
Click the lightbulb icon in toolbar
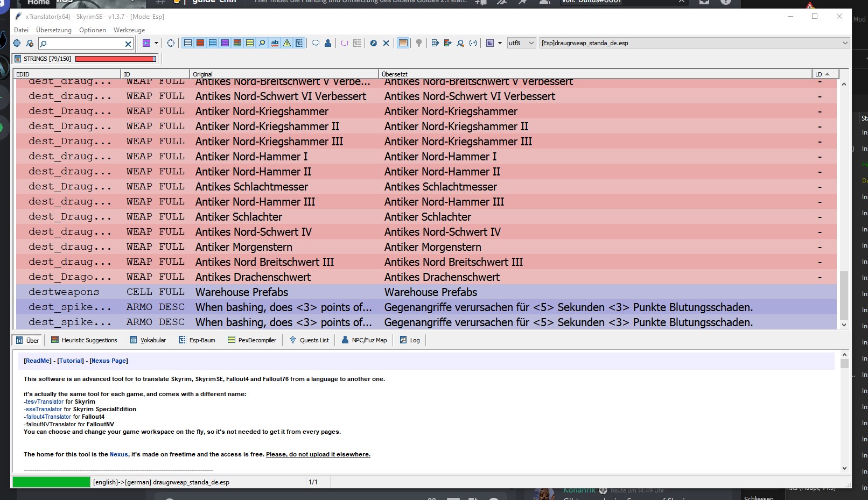(418, 43)
